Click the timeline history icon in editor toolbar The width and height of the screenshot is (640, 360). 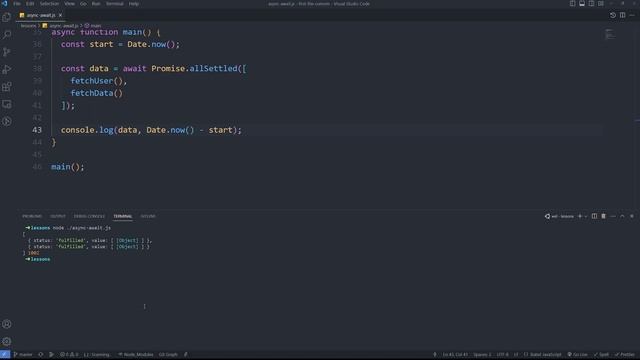click(613, 15)
